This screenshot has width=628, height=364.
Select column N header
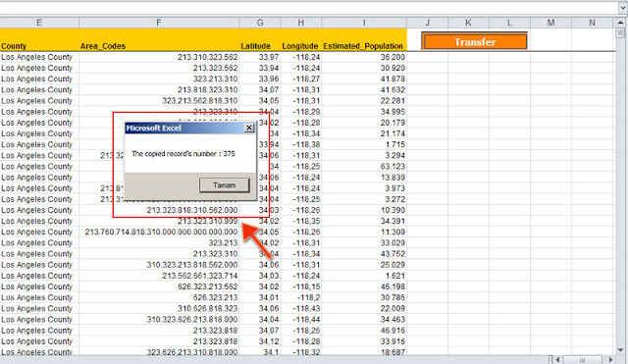click(592, 23)
